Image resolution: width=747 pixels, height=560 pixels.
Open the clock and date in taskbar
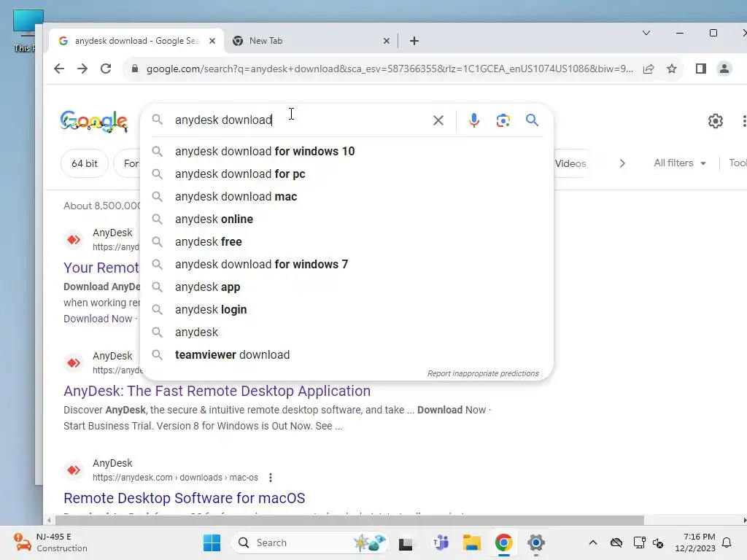(x=695, y=542)
